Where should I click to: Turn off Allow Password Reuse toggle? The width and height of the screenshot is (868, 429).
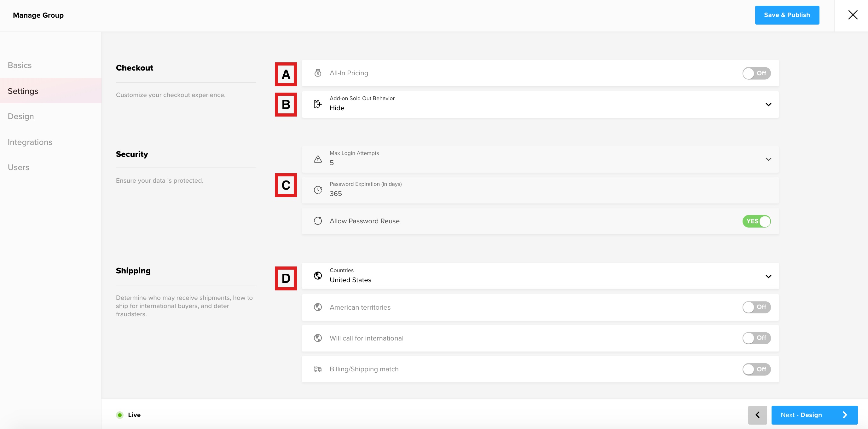click(x=756, y=221)
